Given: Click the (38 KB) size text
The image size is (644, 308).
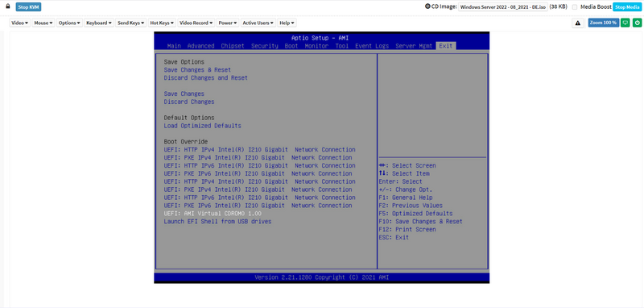Looking at the screenshot, I should (559, 7).
